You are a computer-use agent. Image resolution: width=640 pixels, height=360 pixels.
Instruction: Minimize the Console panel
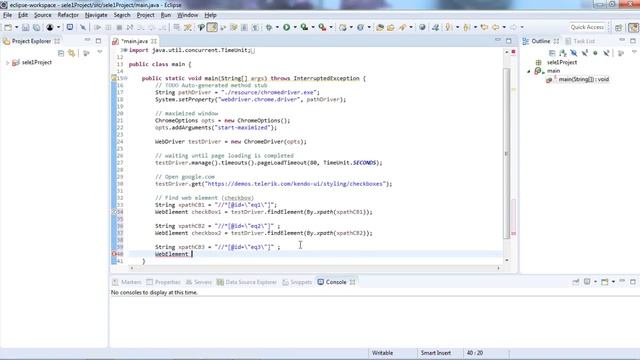tap(622, 281)
